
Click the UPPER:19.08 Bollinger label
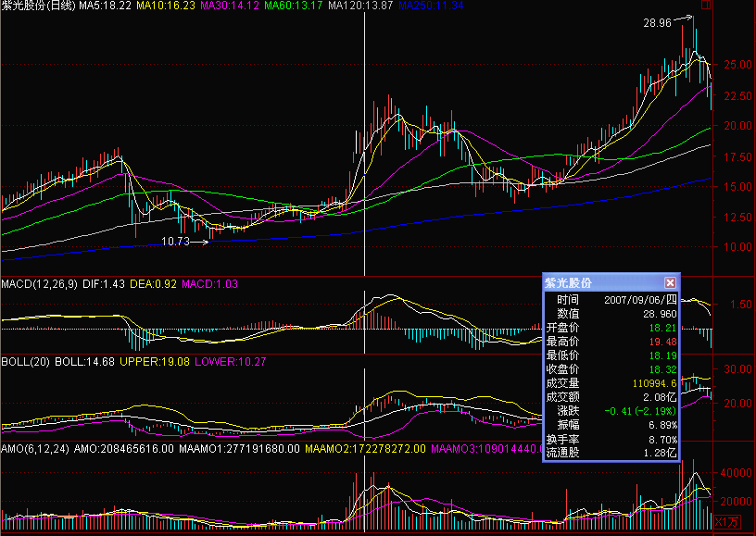click(154, 361)
